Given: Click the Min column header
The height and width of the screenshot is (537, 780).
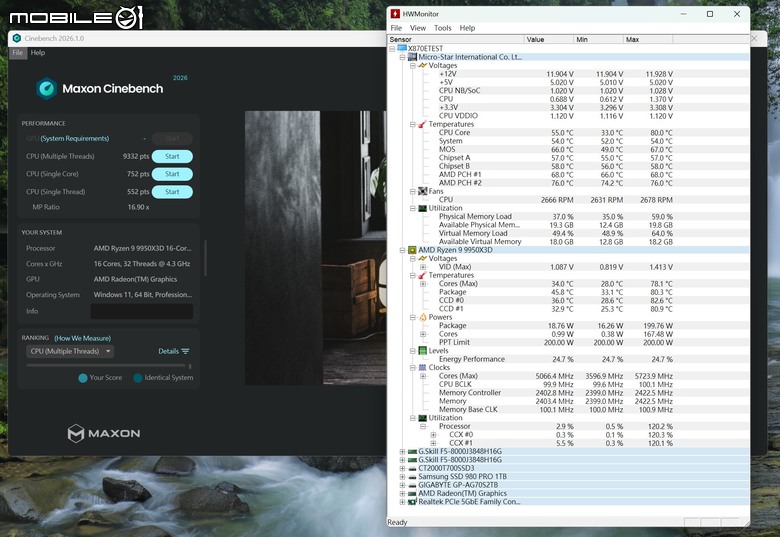Looking at the screenshot, I should (598, 39).
